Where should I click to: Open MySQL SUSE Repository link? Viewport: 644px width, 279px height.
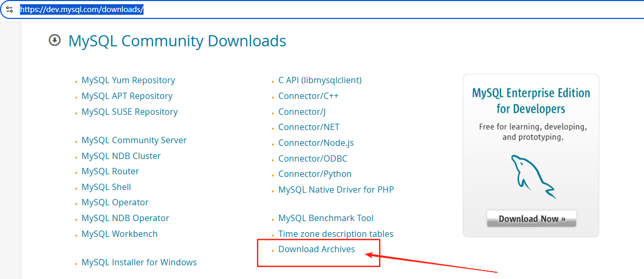[x=129, y=112]
